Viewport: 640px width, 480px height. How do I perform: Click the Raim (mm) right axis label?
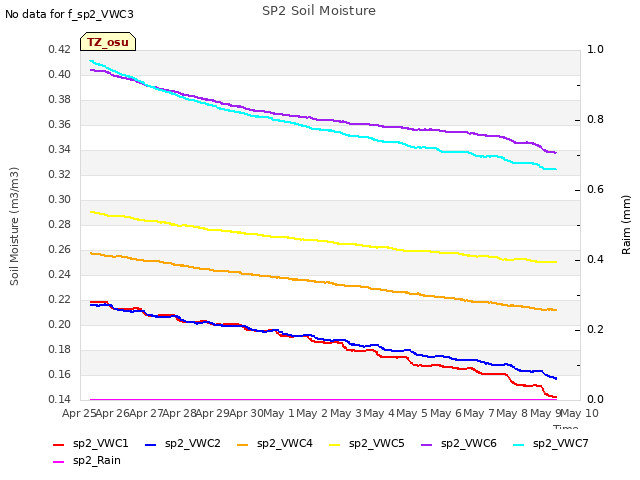point(626,225)
